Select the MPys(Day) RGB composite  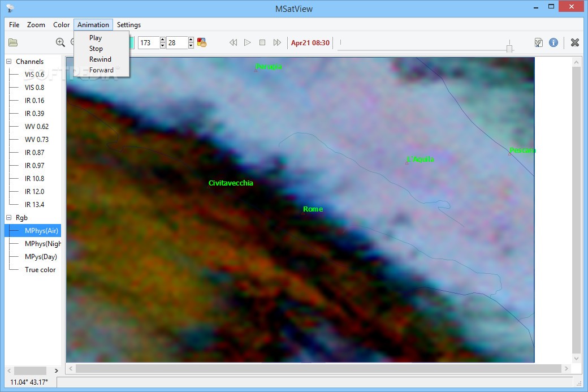point(41,257)
